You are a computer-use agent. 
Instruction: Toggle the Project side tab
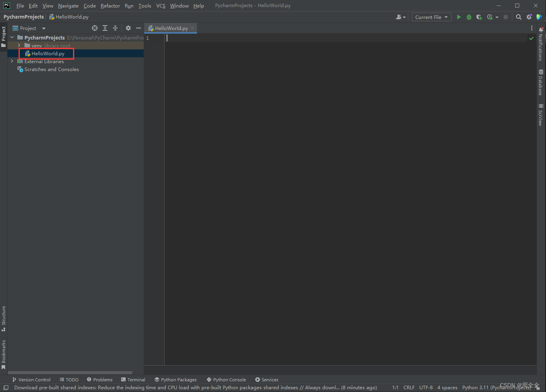coord(4,36)
